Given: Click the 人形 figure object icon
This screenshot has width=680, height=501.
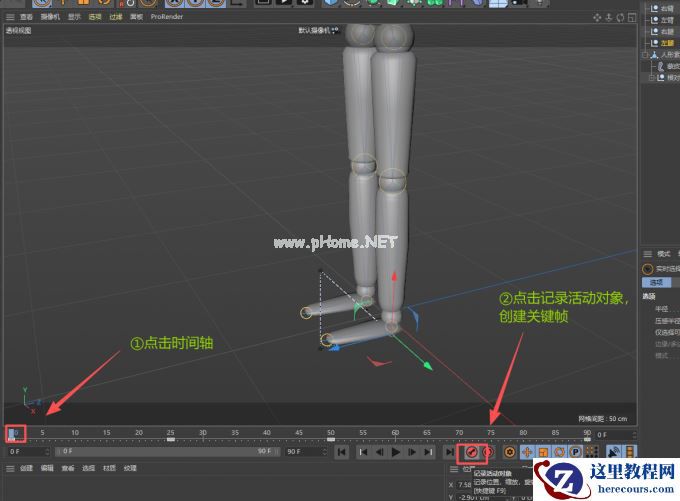Looking at the screenshot, I should point(654,55).
